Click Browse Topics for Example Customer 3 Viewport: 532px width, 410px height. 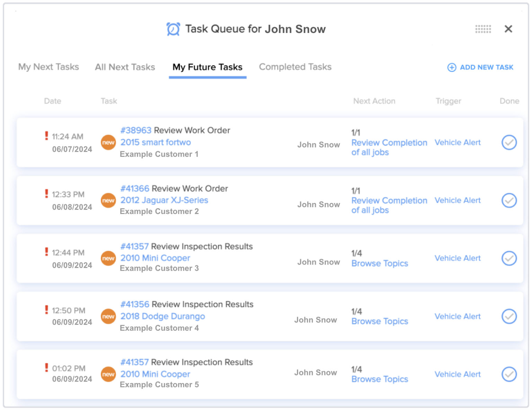[380, 264]
